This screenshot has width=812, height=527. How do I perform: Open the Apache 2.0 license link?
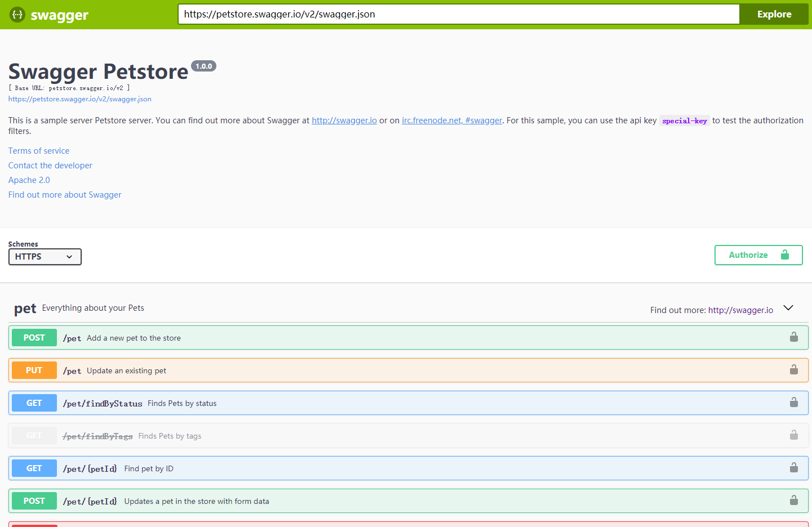coord(29,180)
